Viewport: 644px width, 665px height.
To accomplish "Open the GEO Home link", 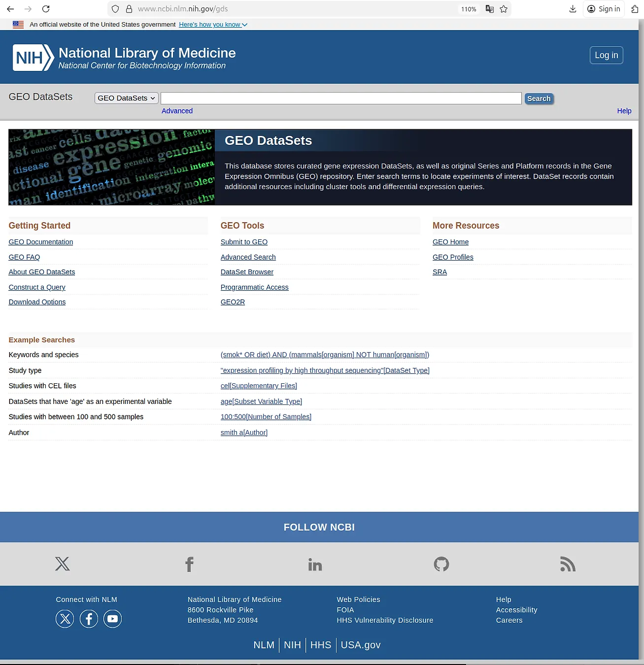I will (x=451, y=242).
